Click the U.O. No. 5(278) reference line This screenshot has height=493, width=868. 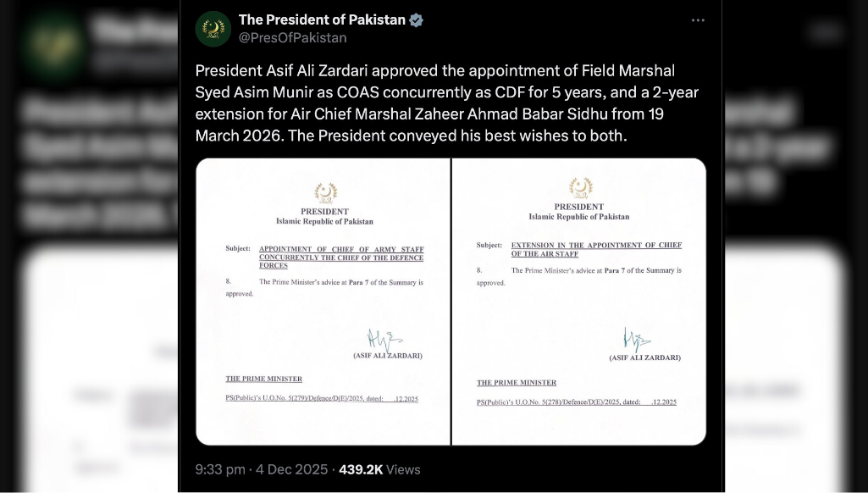576,402
